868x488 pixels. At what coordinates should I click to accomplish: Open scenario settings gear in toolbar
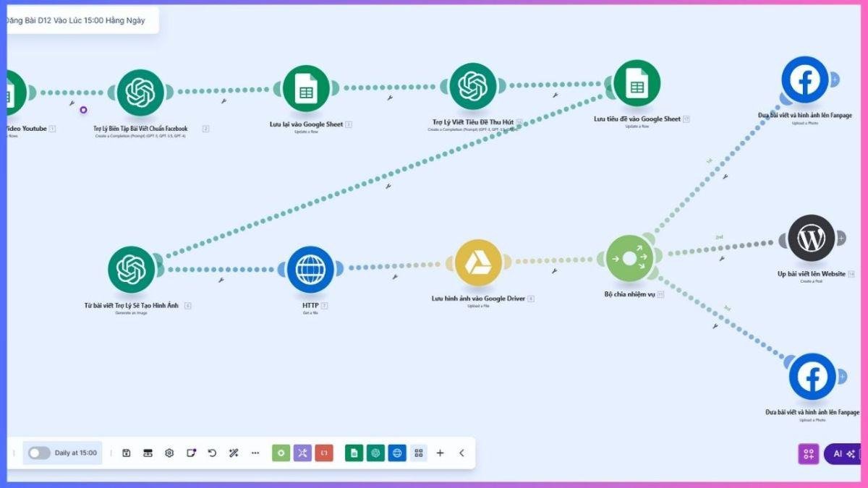pos(169,453)
